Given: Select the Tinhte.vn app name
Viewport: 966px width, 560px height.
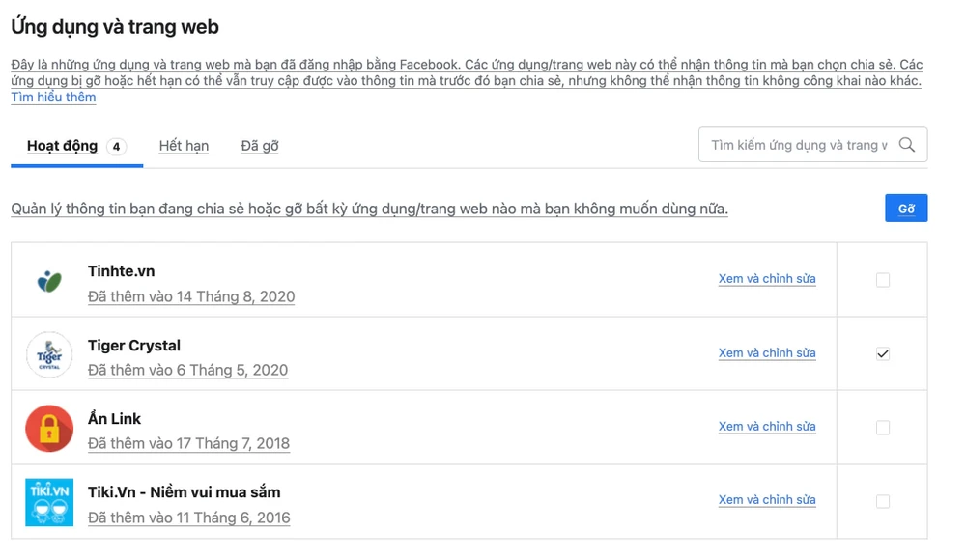Looking at the screenshot, I should [121, 271].
